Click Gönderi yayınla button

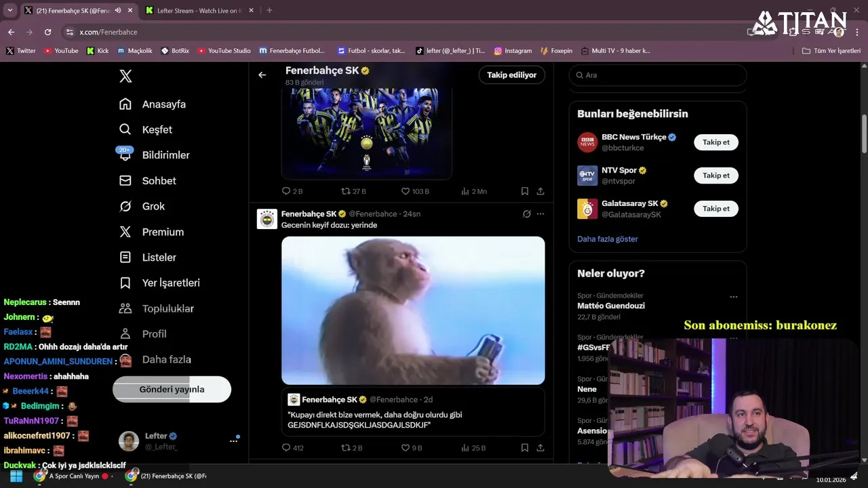[x=172, y=389]
